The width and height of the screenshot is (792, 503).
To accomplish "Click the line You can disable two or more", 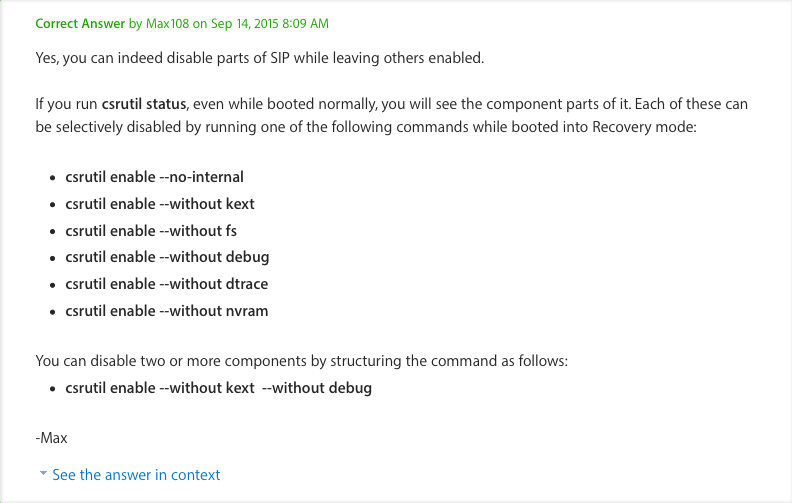I will [302, 361].
